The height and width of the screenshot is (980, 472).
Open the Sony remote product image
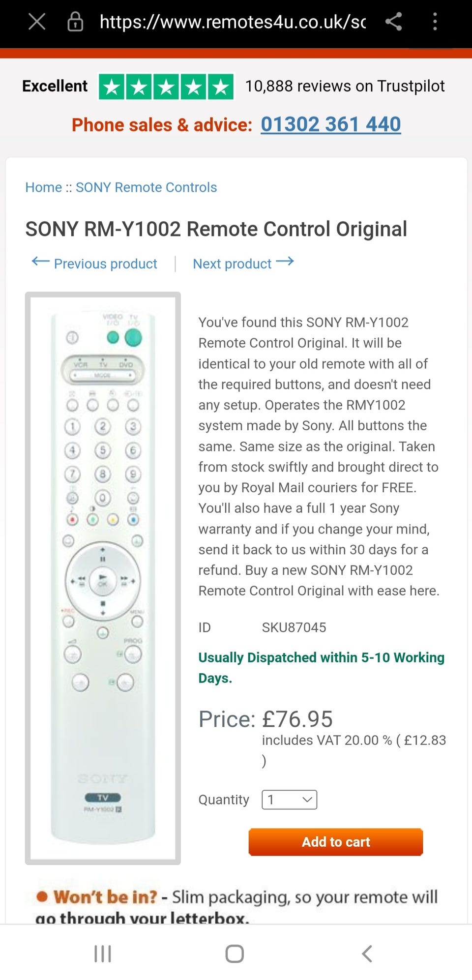103,578
